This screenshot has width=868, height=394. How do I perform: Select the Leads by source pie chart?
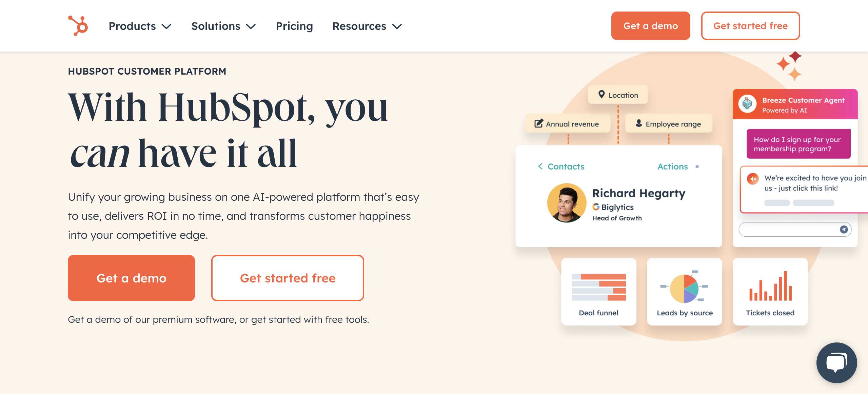coord(684,288)
